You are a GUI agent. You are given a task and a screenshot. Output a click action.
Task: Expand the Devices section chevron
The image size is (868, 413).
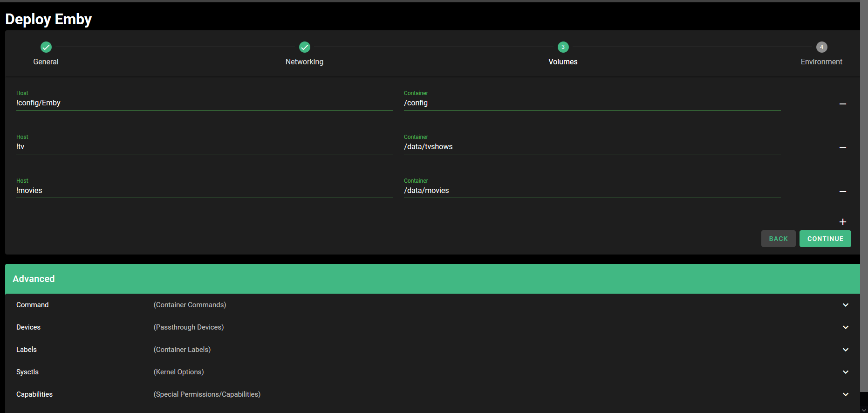pyautogui.click(x=845, y=327)
